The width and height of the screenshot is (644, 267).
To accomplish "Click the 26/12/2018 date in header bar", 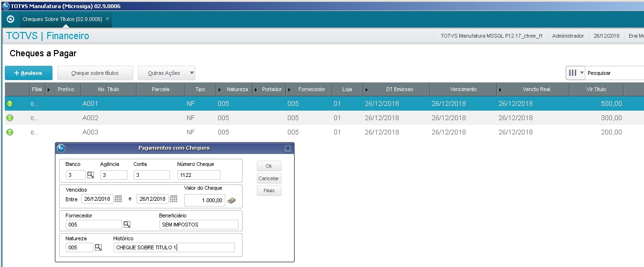I will (606, 36).
